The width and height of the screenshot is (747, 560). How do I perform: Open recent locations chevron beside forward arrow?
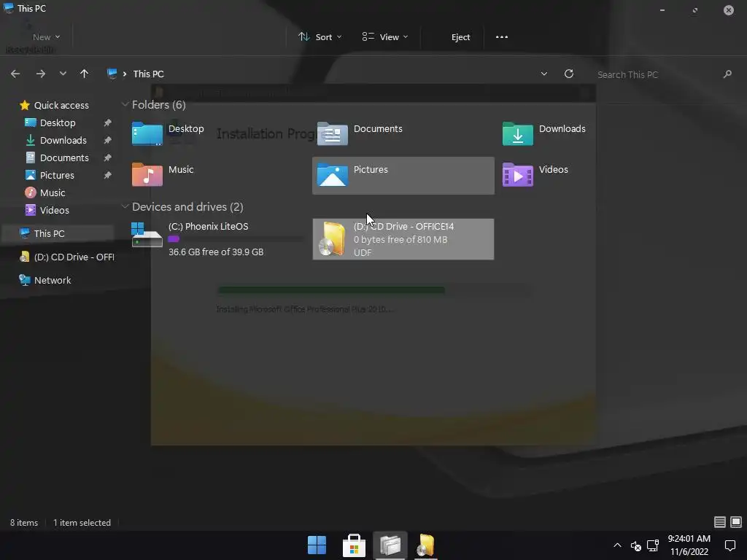click(63, 74)
